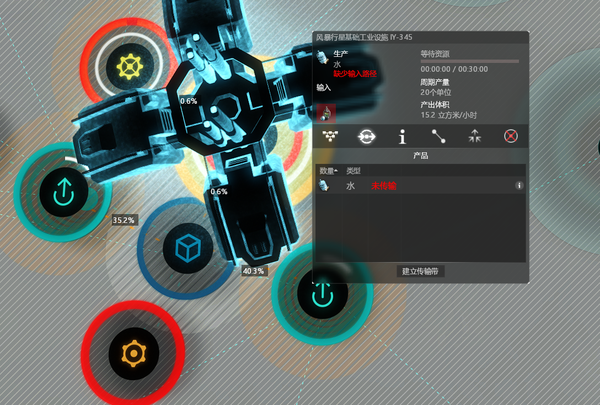Show facility info tab

402,136
